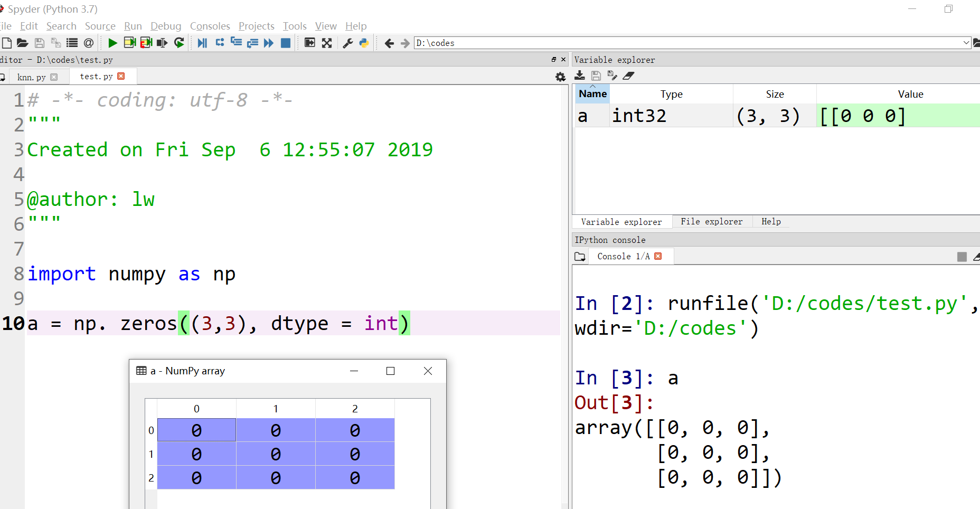The width and height of the screenshot is (980, 509).
Task: Click the save all files icon
Action: point(55,43)
